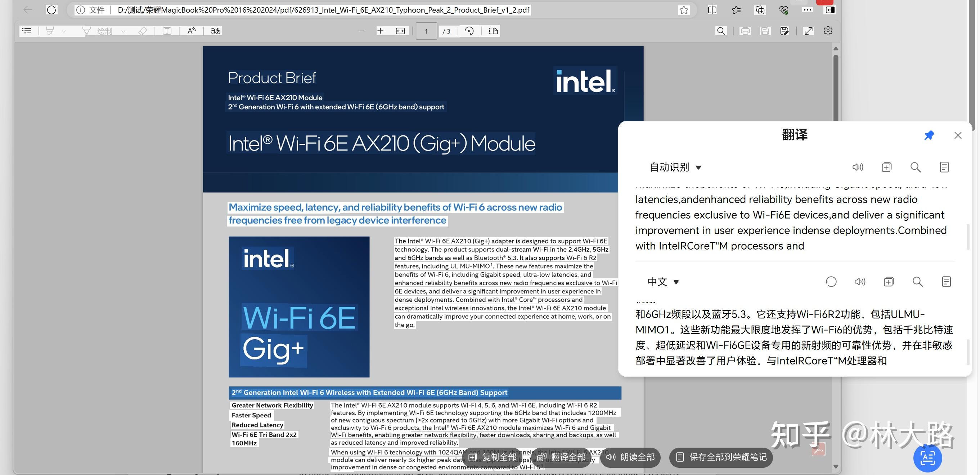Play audio of the Chinese translation
Viewport: 980px width, 475px height.
tap(860, 282)
